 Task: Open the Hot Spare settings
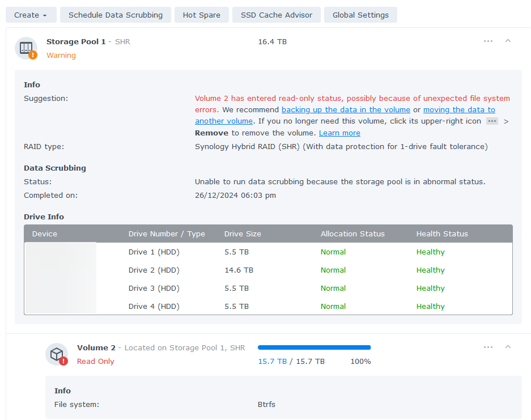pos(201,15)
